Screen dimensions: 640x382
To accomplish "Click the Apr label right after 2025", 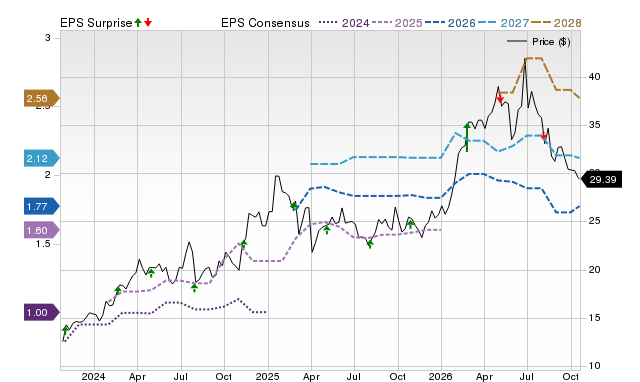I will (311, 376).
